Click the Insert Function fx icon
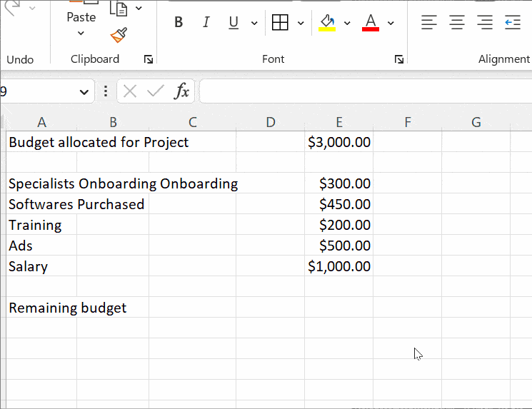This screenshot has height=409, width=532. click(182, 91)
